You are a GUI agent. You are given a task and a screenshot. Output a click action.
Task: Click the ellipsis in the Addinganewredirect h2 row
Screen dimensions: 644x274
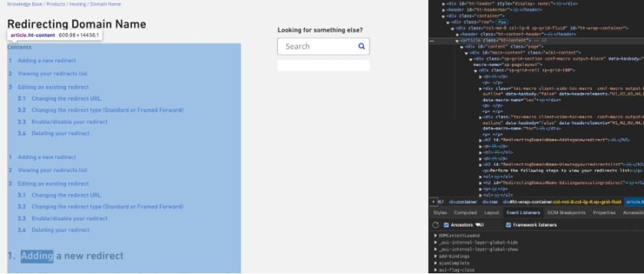click(613, 140)
